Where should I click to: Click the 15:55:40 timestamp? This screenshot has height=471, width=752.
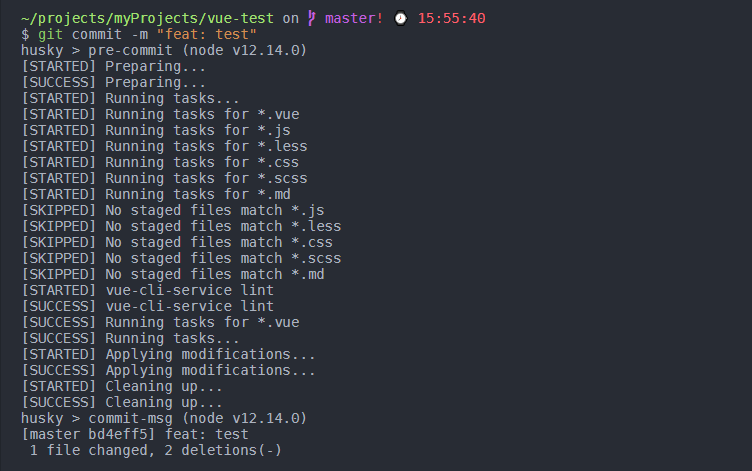[450, 18]
